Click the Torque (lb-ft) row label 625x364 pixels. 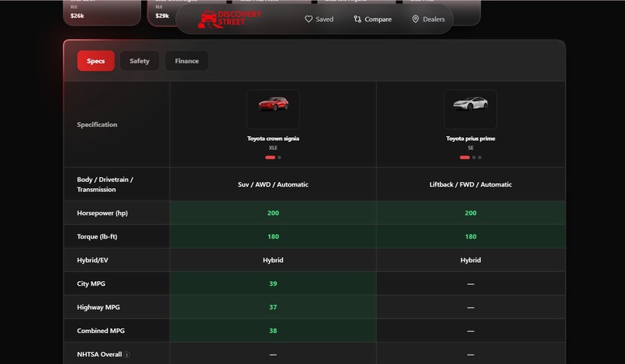pyautogui.click(x=97, y=236)
